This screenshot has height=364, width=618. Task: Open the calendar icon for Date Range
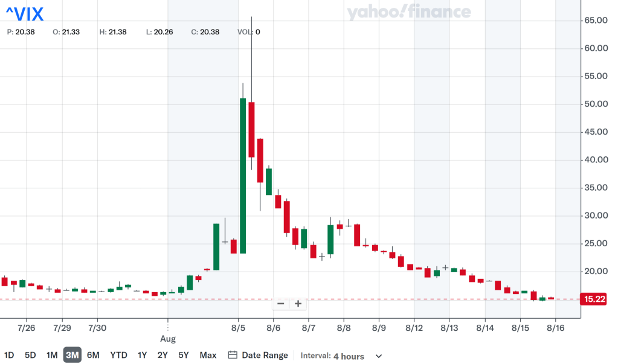point(232,356)
